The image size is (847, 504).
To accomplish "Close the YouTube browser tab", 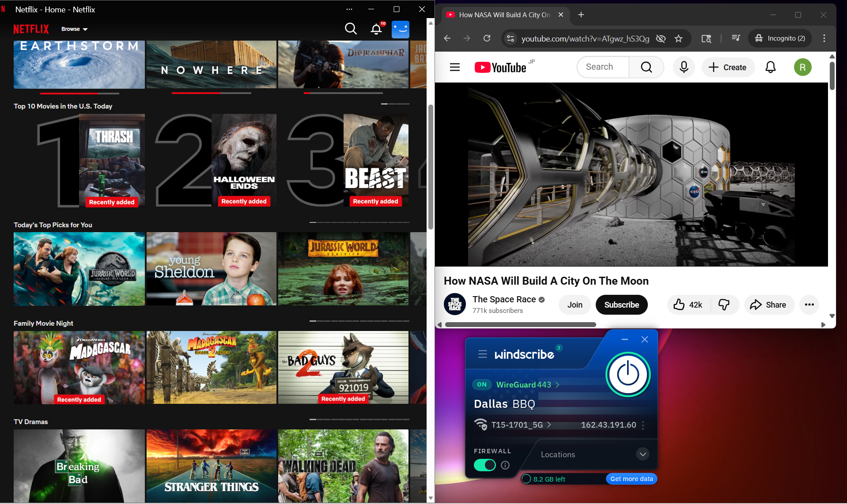I will pos(561,15).
